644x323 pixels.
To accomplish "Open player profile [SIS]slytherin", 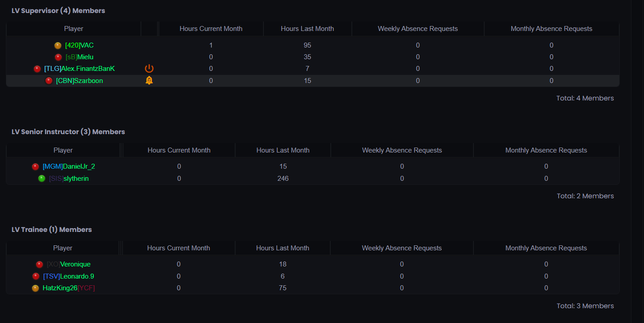I will tap(69, 179).
